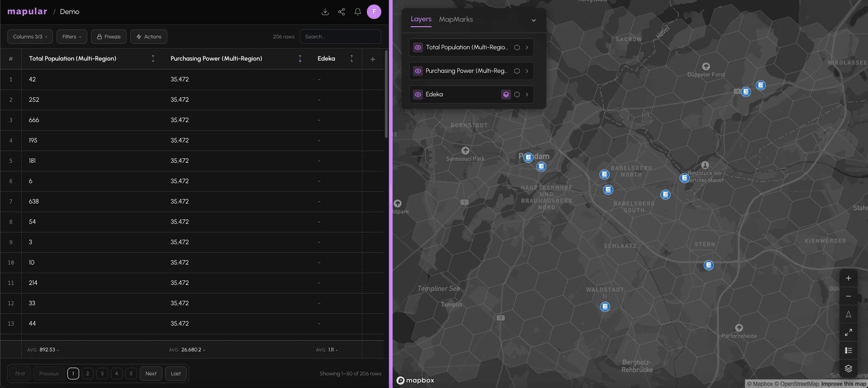
Task: Collapse the Layers panel chevron
Action: click(x=534, y=20)
